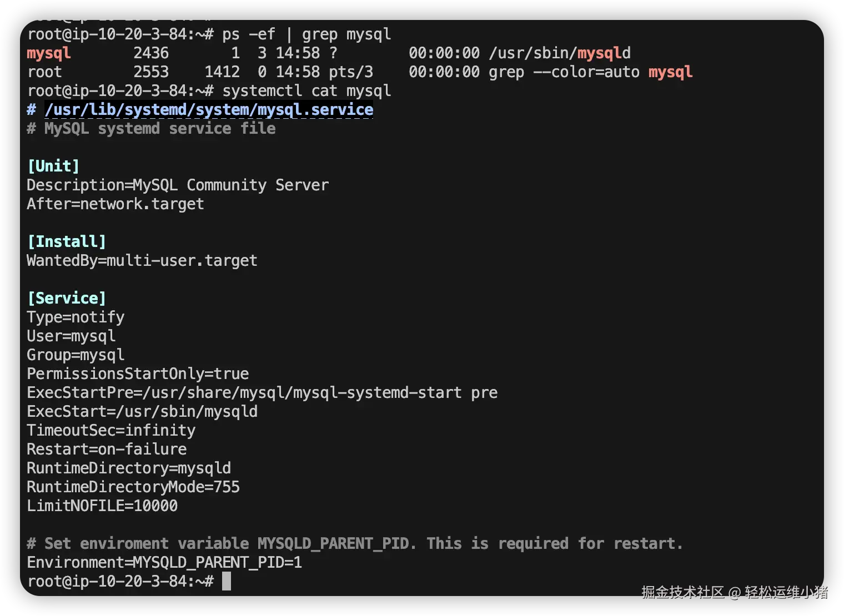Screen dimensions: 844x616
Task: Open the /usr/lib/systemd/system/mysql.service path link
Action: (209, 110)
